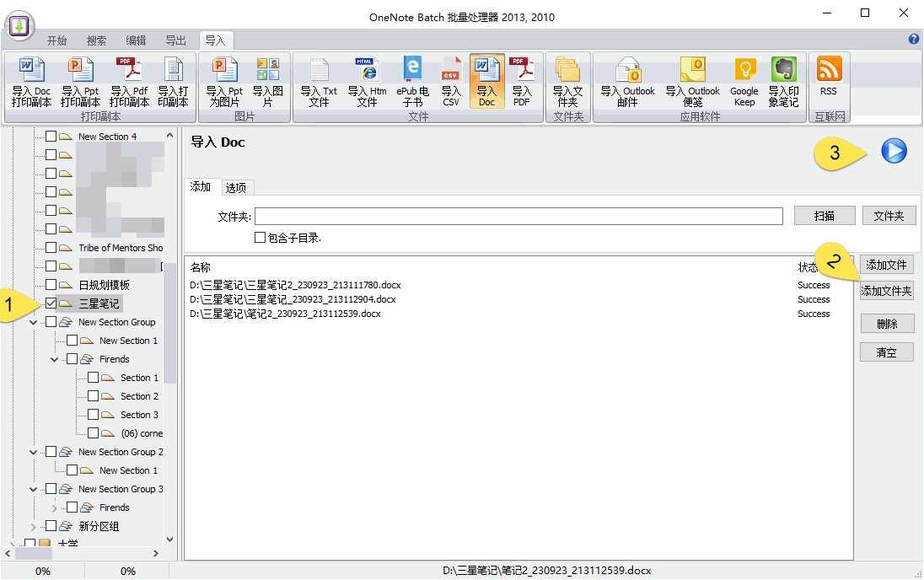Select the Import CSV tool
Image resolution: width=924 pixels, height=580 pixels.
click(451, 82)
